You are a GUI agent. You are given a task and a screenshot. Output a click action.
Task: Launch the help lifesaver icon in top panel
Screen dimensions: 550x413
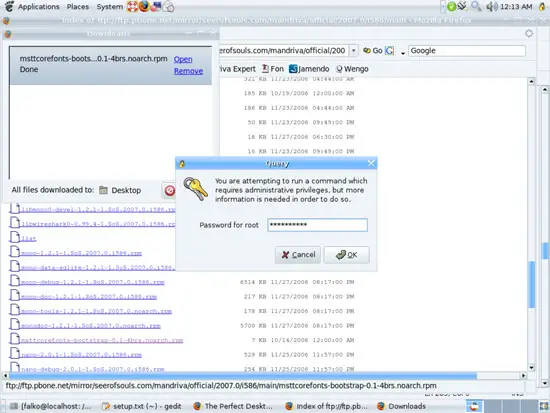pos(132,6)
